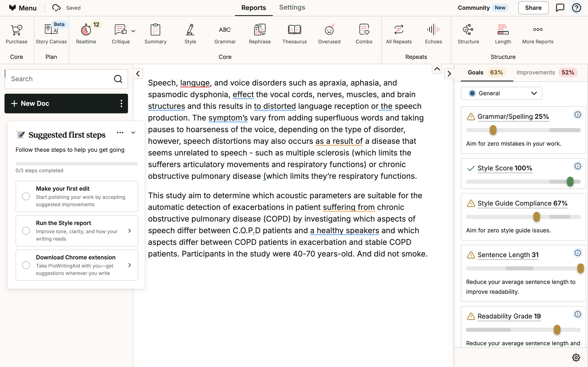Image resolution: width=588 pixels, height=367 pixels.
Task: Switch to the Settings tab
Action: (292, 8)
